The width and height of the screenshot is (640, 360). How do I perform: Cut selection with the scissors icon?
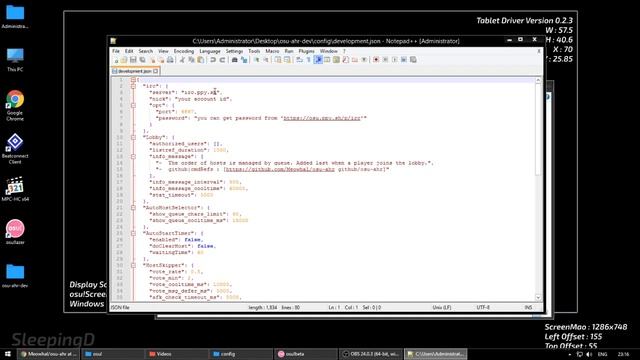tap(182, 60)
